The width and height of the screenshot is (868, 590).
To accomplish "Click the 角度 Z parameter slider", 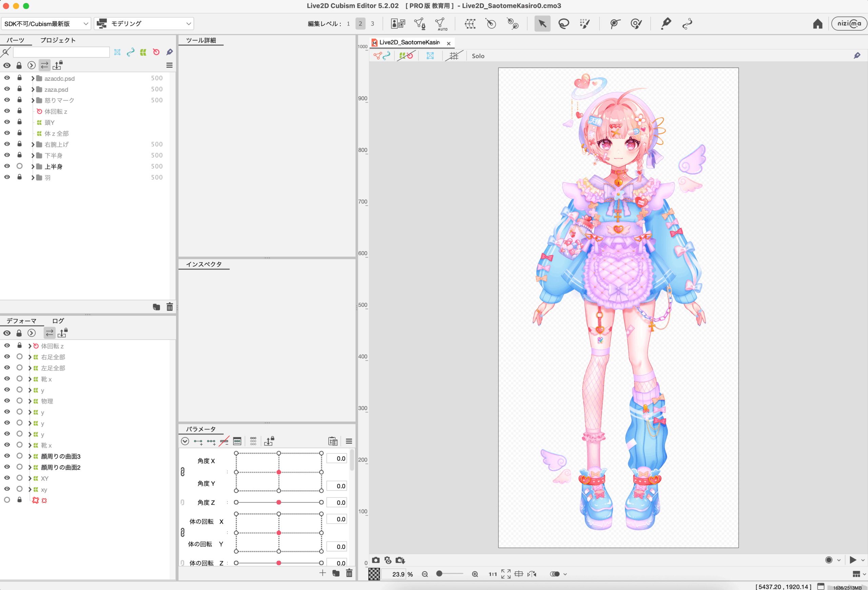I will (x=279, y=502).
